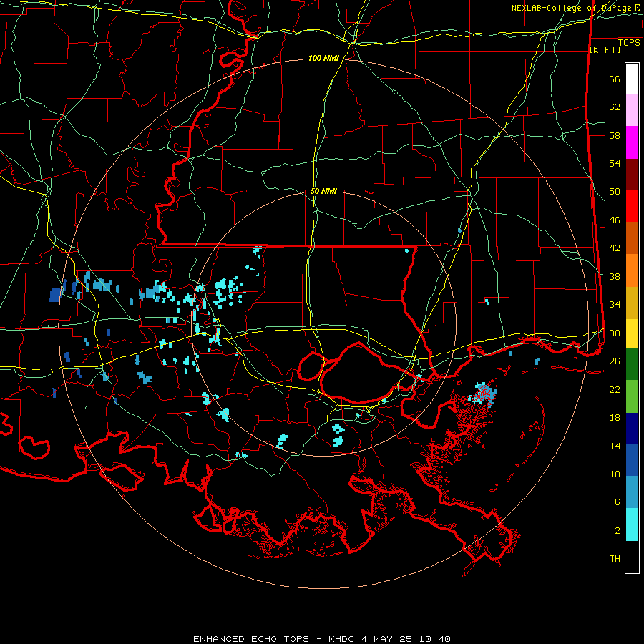Click the yellow legend swatch
The height and width of the screenshot is (644, 644).
coord(632,333)
